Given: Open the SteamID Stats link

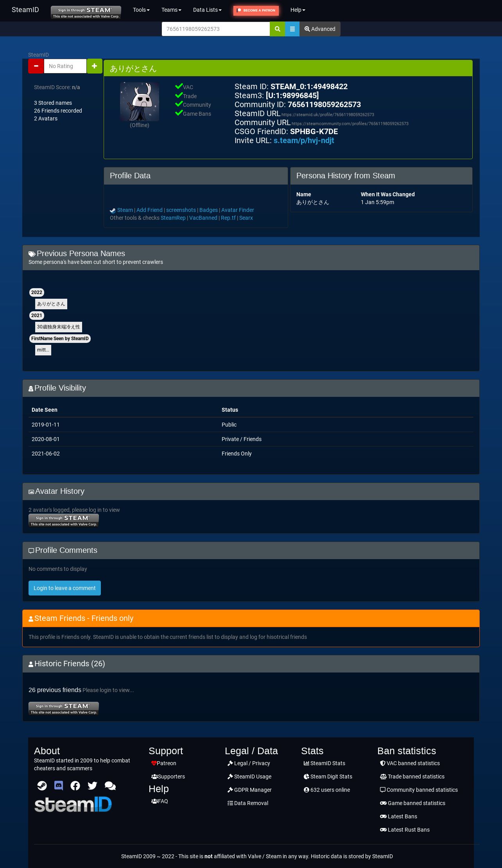Looking at the screenshot, I should [325, 763].
